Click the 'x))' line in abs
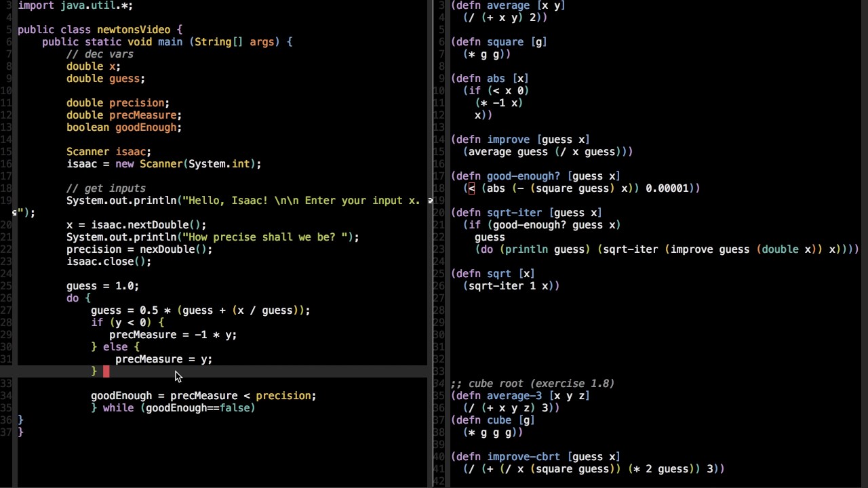 click(484, 115)
